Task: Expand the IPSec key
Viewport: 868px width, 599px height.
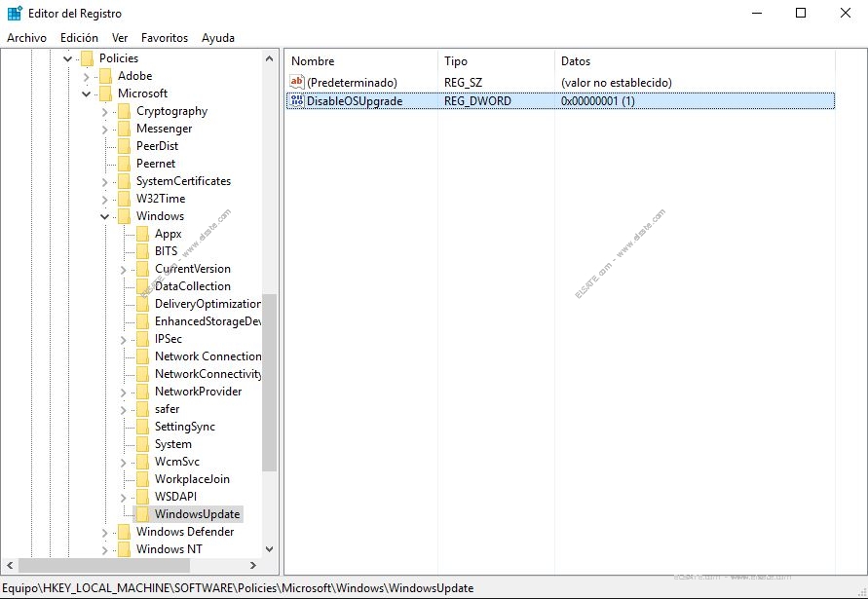Action: click(124, 340)
